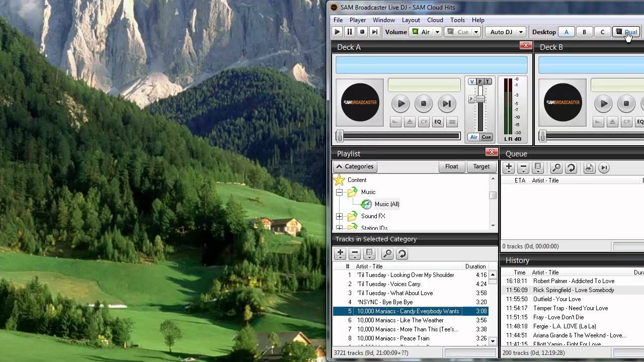
Task: Expand the Sound FX folder
Action: [x=339, y=216]
